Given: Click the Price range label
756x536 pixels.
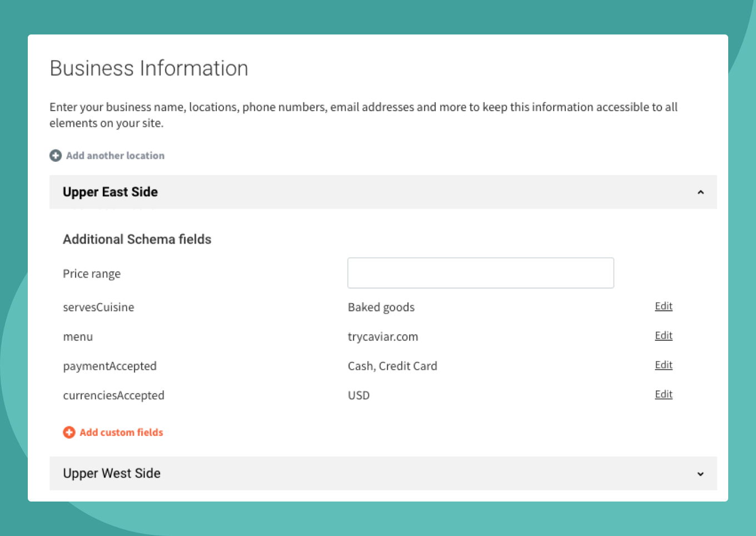Looking at the screenshot, I should [x=92, y=274].
